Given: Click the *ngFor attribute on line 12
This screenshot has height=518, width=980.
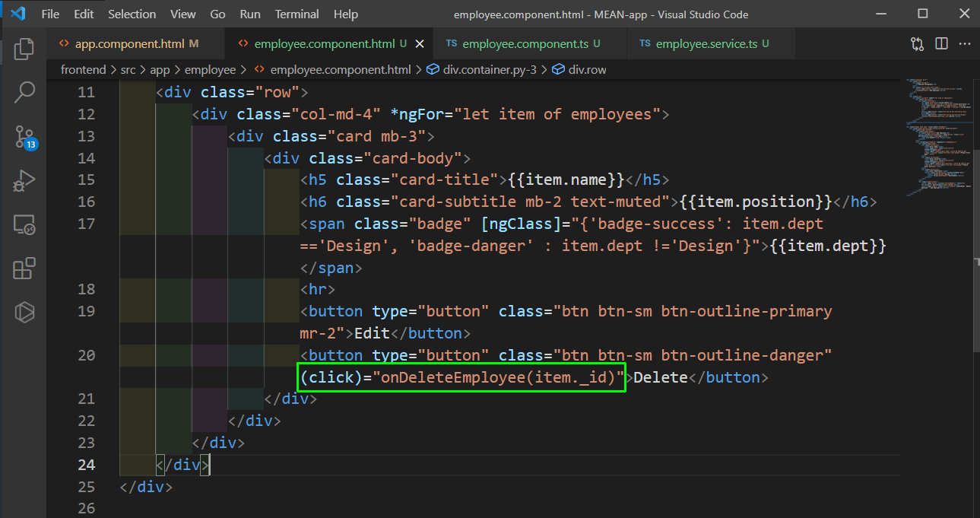Looking at the screenshot, I should pos(417,114).
